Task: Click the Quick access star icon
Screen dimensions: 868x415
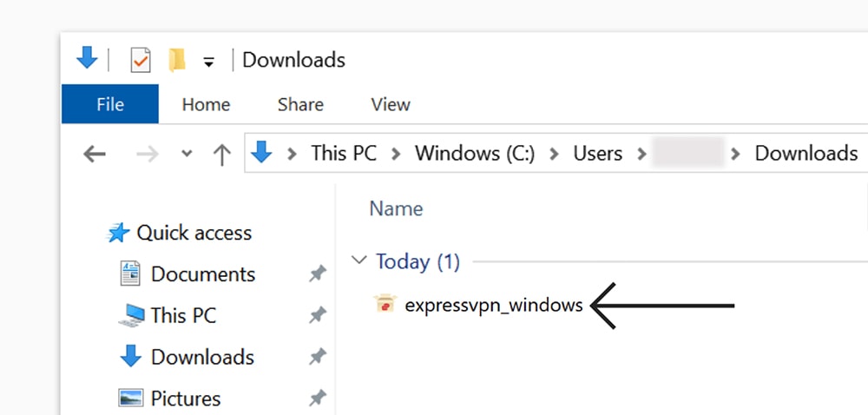Action: 118,233
